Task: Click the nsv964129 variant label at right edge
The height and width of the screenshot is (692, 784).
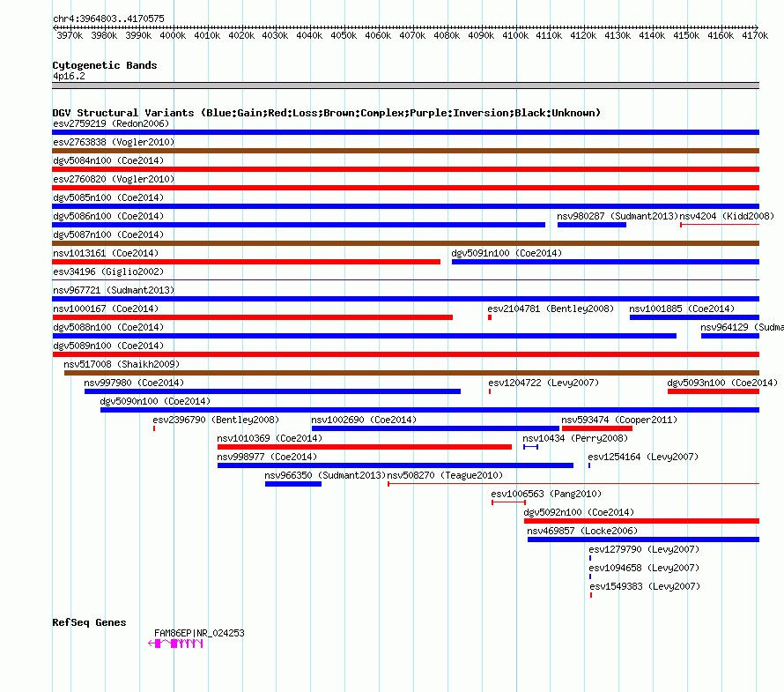Action: coord(742,327)
